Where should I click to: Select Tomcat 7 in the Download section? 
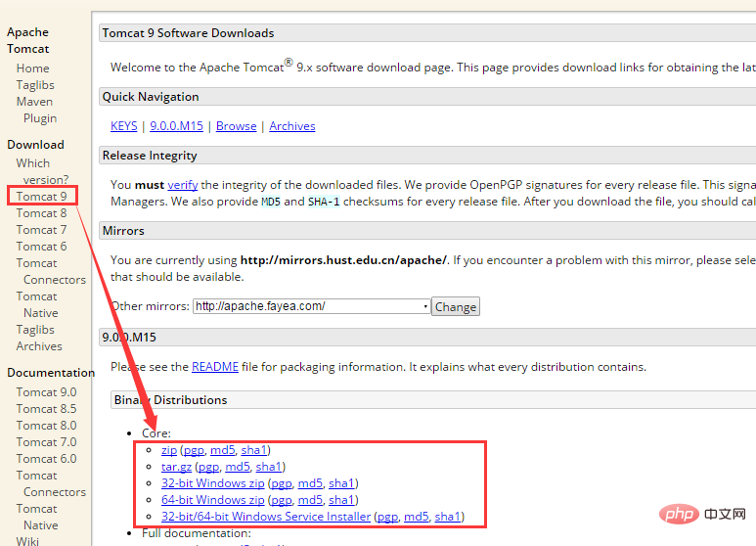click(x=41, y=230)
